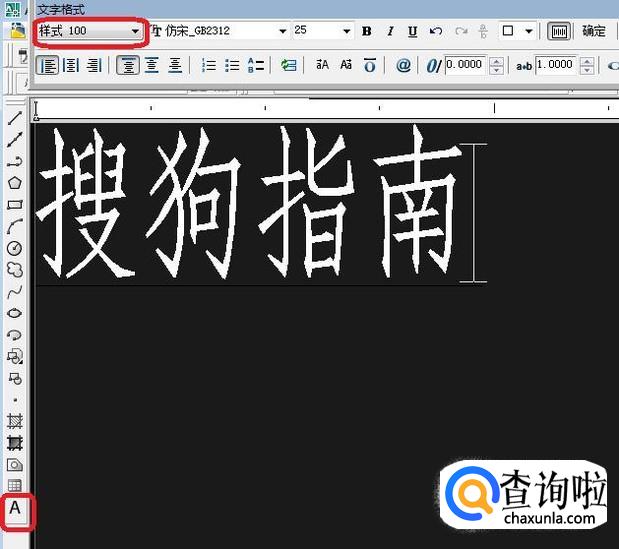Select the Construction Line tool
The height and width of the screenshot is (549, 619).
point(15,140)
